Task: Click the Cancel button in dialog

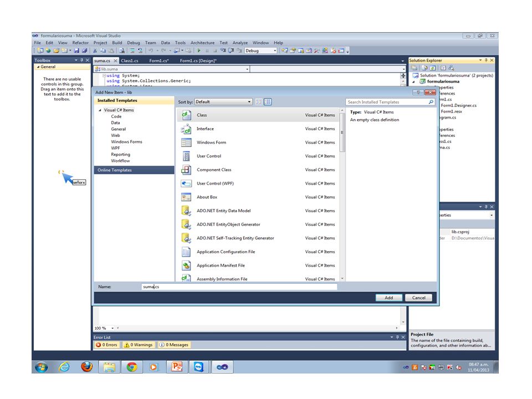Action: (x=419, y=298)
